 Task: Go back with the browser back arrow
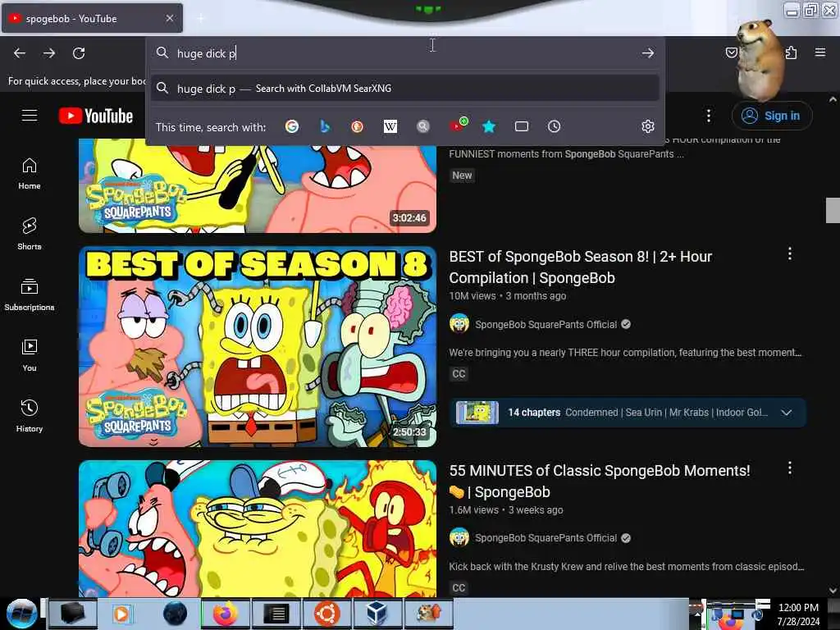click(20, 53)
